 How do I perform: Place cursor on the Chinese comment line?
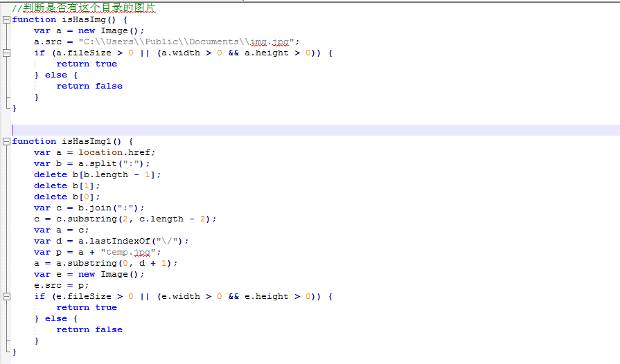84,8
